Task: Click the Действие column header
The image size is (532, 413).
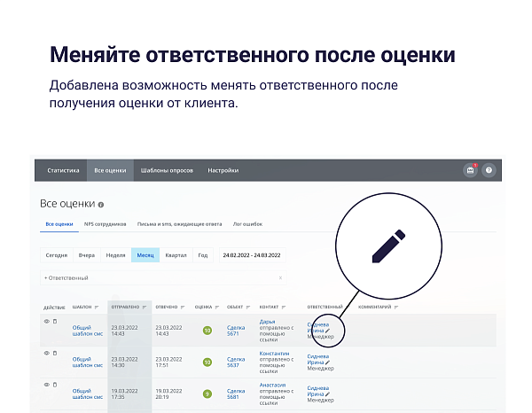Action: [x=54, y=308]
